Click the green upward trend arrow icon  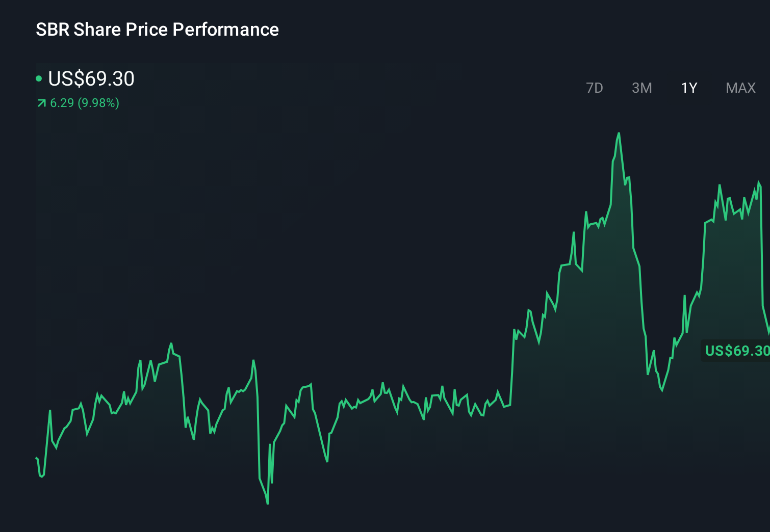tap(41, 103)
